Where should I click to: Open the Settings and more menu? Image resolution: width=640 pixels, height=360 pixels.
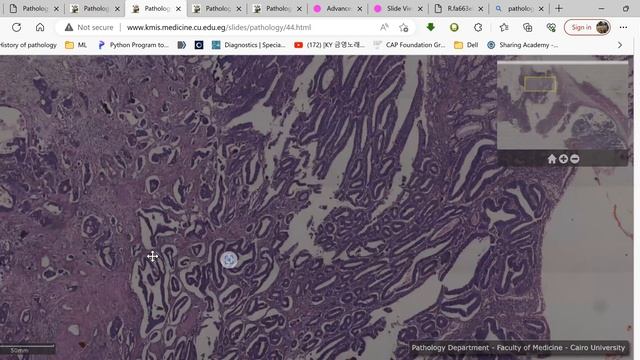tap(623, 27)
